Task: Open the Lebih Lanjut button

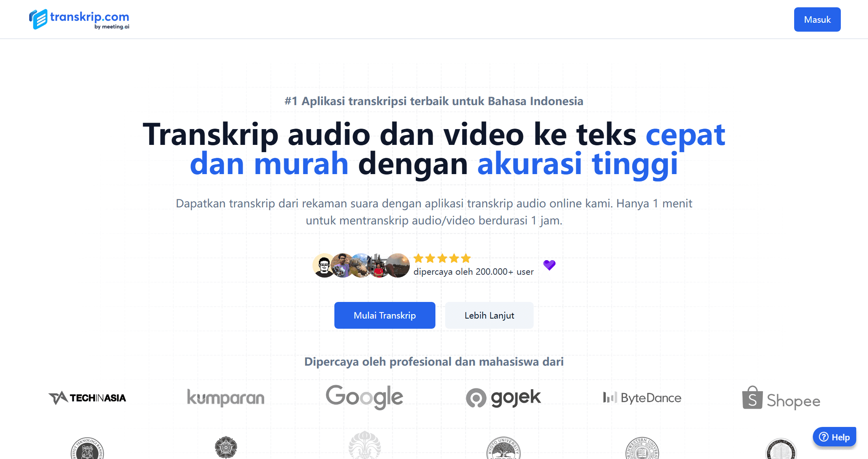Action: coord(489,315)
